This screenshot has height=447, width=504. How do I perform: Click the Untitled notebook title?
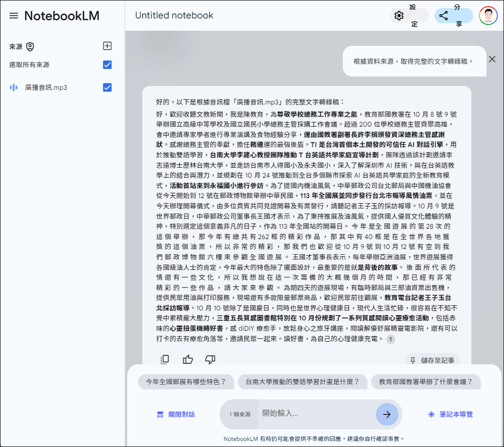point(174,15)
